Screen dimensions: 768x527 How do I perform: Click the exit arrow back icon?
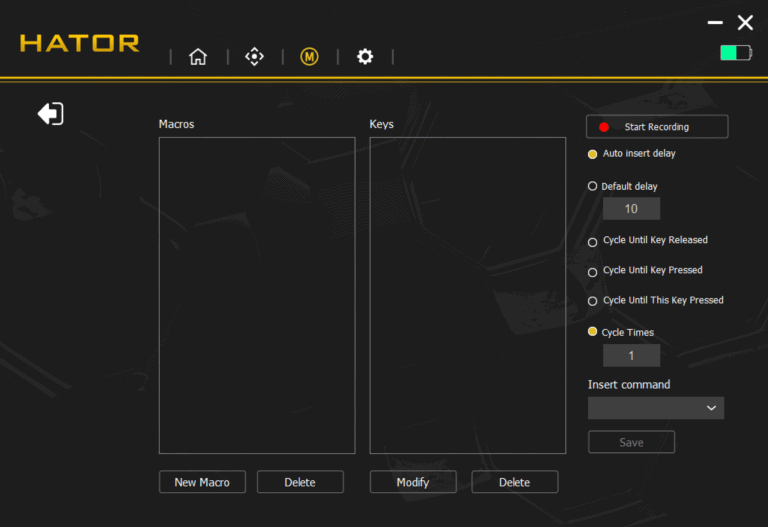(50, 114)
